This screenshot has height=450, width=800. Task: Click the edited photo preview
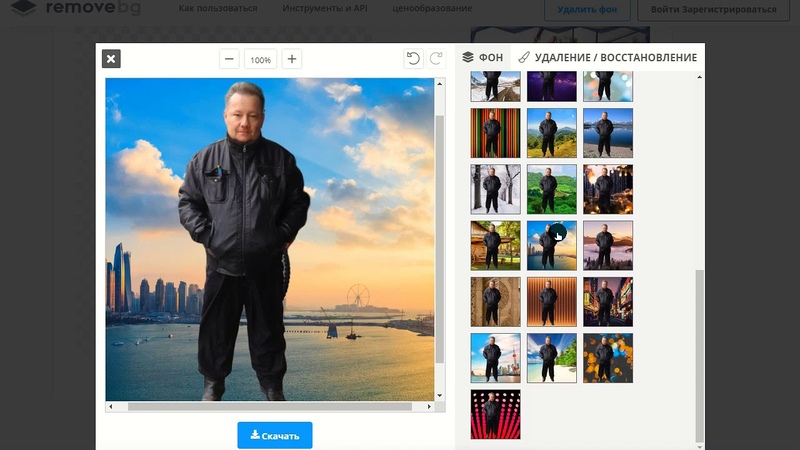pyautogui.click(x=270, y=239)
